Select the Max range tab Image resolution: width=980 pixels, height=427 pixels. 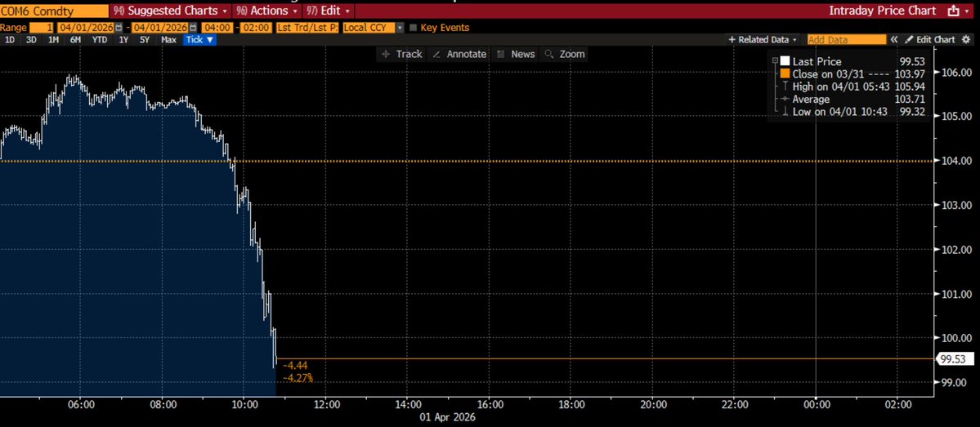coord(168,39)
